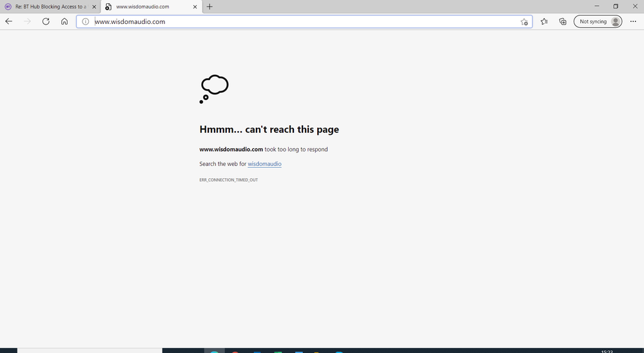This screenshot has width=644, height=353.
Task: Click the address bar URL field
Action: [x=304, y=22]
